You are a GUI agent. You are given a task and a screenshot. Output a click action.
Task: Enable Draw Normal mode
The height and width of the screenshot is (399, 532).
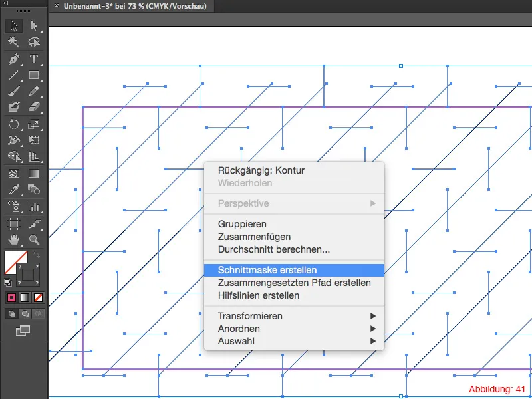(11, 314)
